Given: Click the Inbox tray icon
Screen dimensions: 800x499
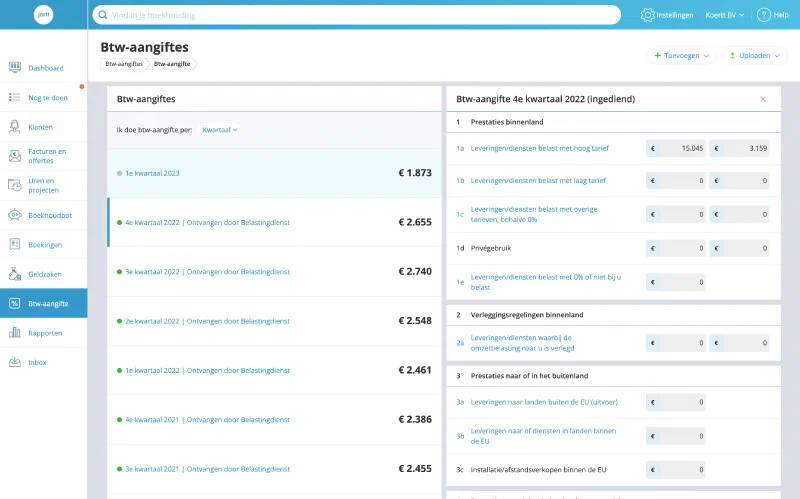Looking at the screenshot, I should (15, 362).
